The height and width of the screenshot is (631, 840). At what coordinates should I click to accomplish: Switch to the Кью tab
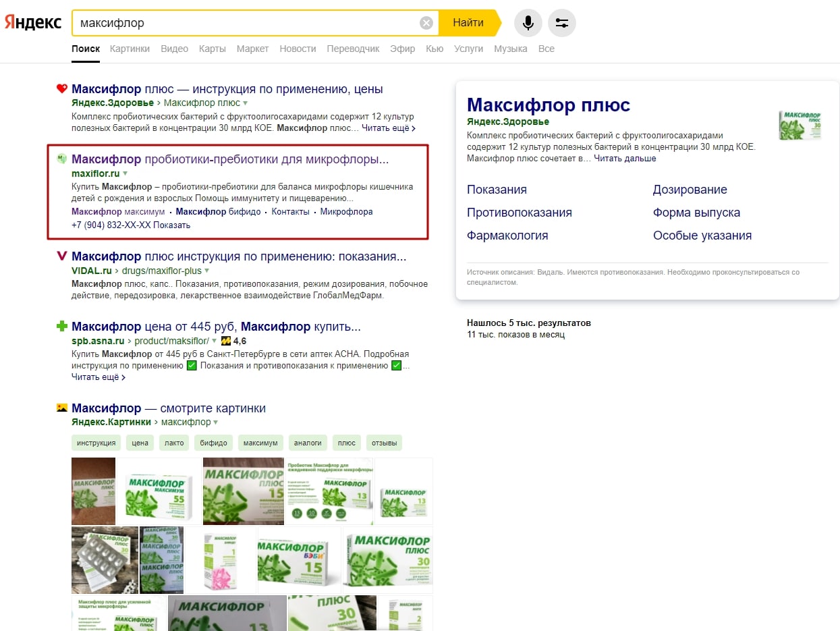[x=435, y=49]
